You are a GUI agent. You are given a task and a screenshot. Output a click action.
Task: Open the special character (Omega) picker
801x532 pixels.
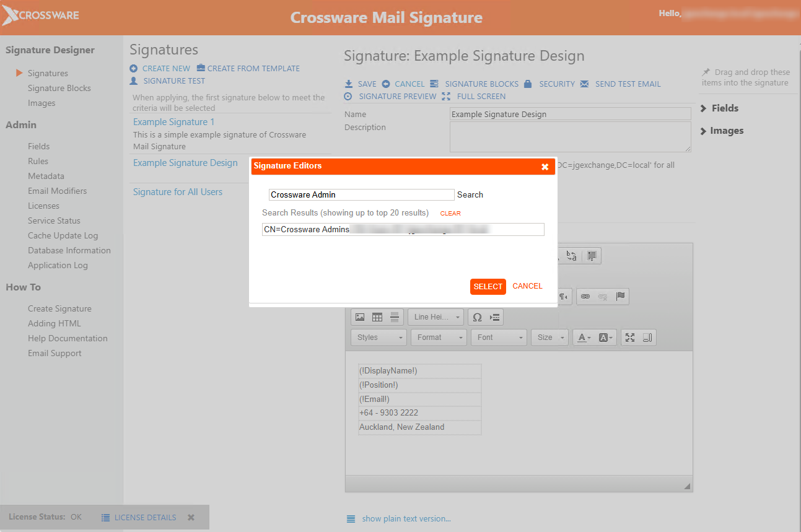point(477,318)
